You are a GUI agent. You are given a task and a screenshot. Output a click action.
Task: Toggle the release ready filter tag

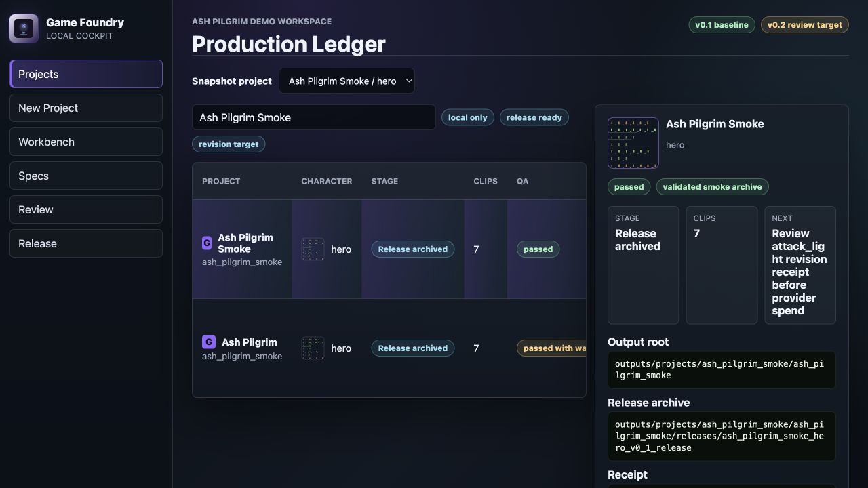534,117
